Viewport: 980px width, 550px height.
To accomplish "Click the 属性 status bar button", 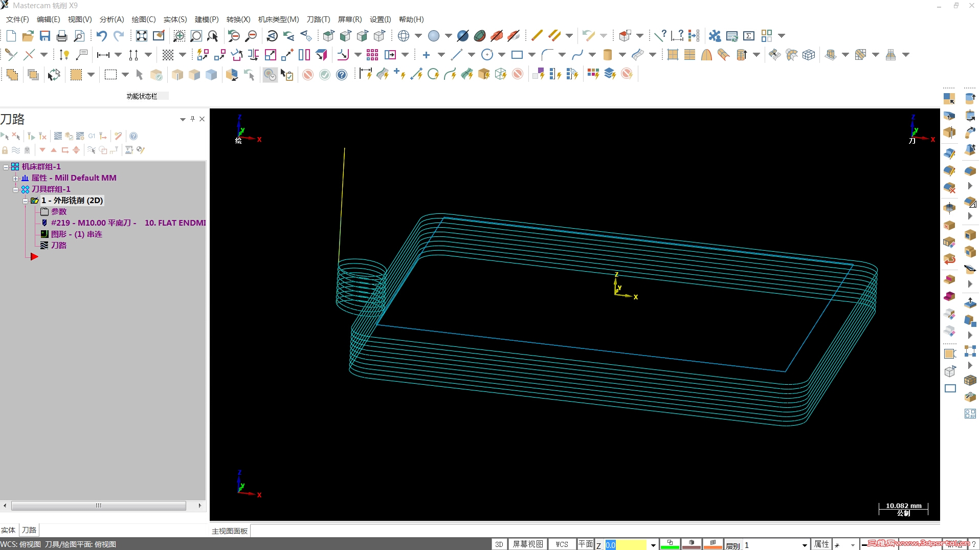I will (821, 544).
